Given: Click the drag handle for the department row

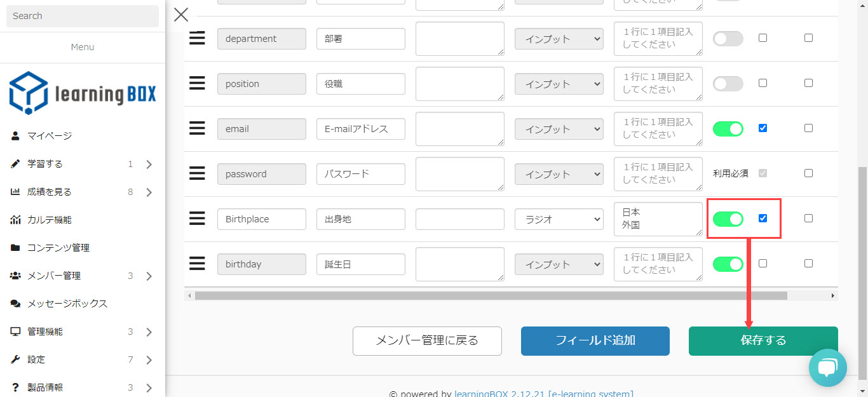Looking at the screenshot, I should 197,38.
